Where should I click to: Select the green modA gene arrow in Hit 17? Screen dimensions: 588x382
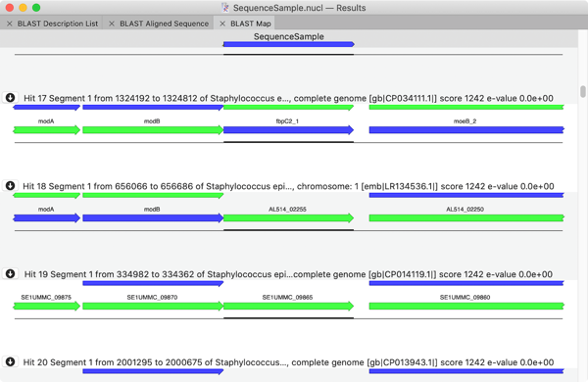(x=46, y=130)
